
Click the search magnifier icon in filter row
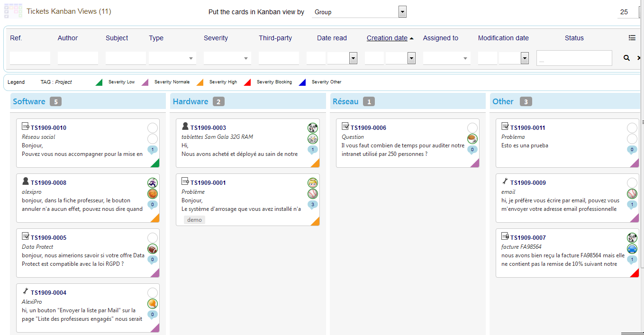click(x=626, y=58)
